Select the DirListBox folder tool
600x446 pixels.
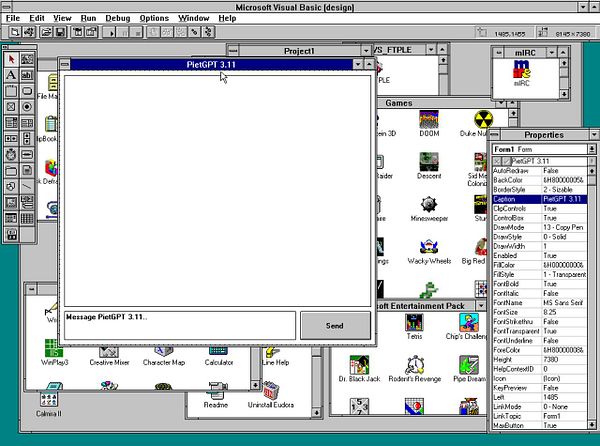(11, 171)
